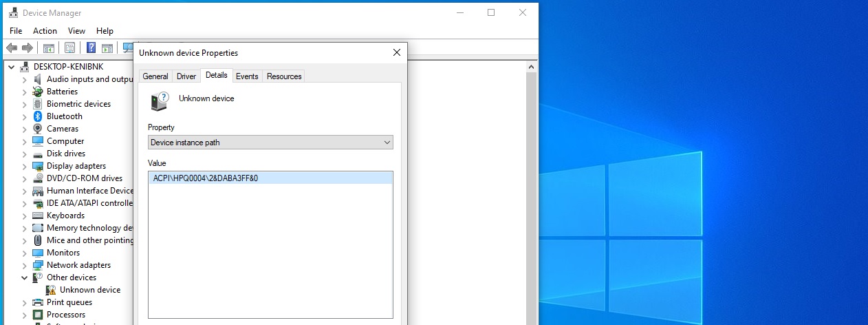
Task: Click the Scan for hardware changes toolbar icon
Action: pyautogui.click(x=128, y=48)
